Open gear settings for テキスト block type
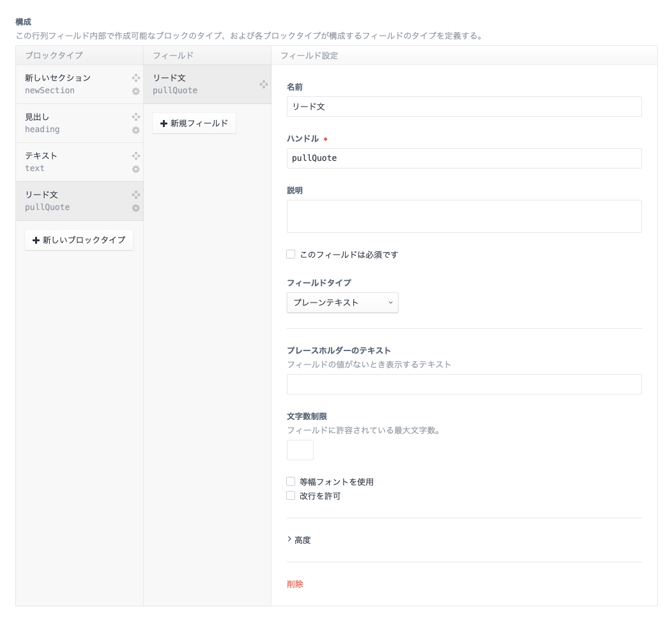 point(135,169)
